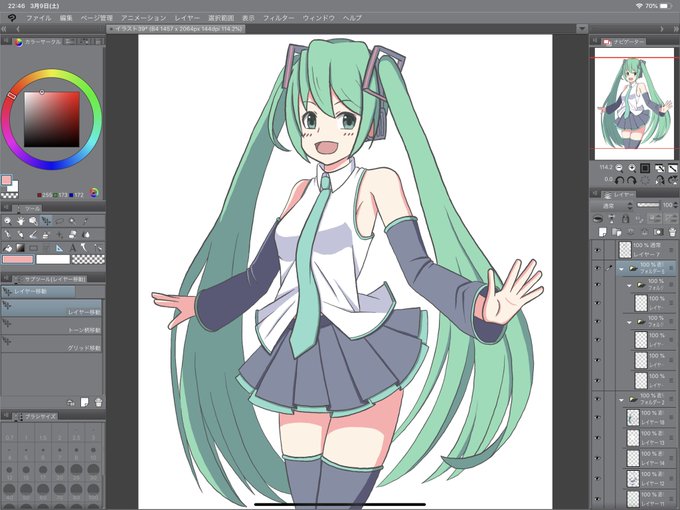Toggle clip-to-layer-below icon in Layer panel
This screenshot has height=510, width=680.
(598, 219)
